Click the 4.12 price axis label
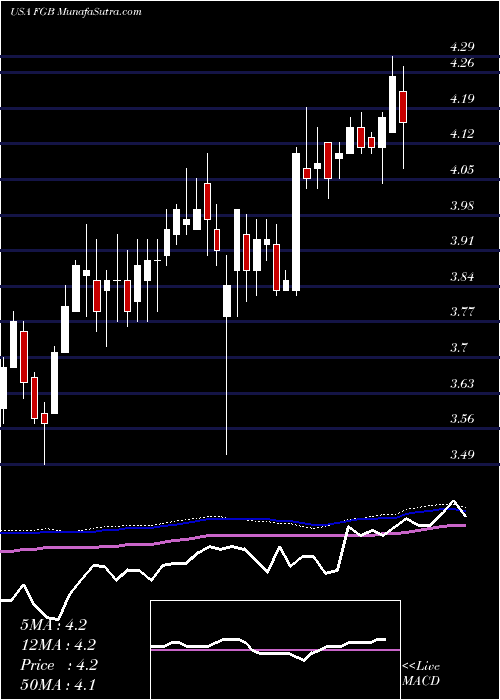Viewport: 500px width, 700px height. click(462, 133)
